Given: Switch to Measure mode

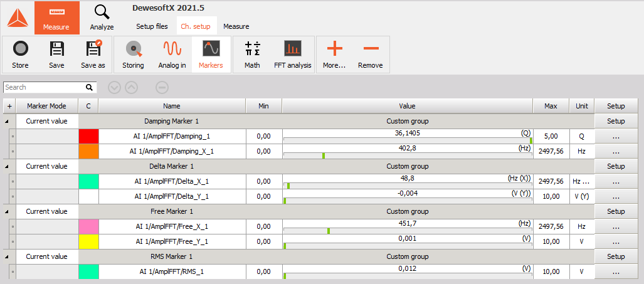Looking at the screenshot, I should (x=56, y=18).
